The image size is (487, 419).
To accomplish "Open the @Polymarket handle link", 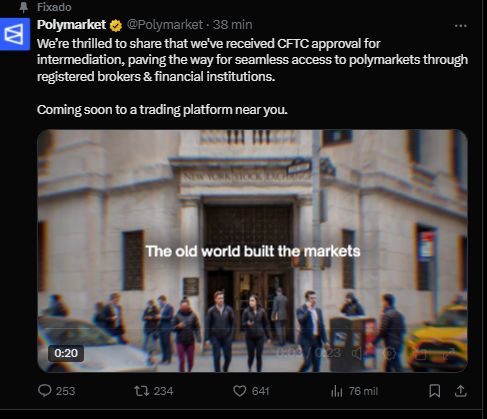I will point(164,25).
